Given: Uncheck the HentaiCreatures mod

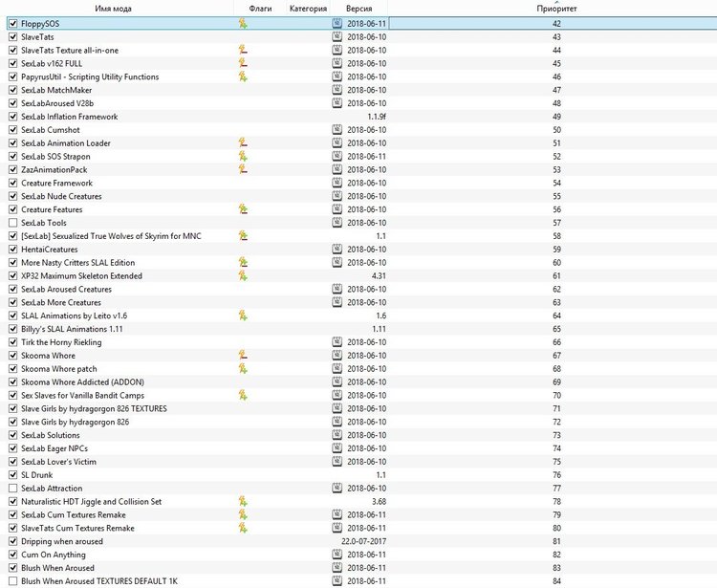Looking at the screenshot, I should click(13, 250).
